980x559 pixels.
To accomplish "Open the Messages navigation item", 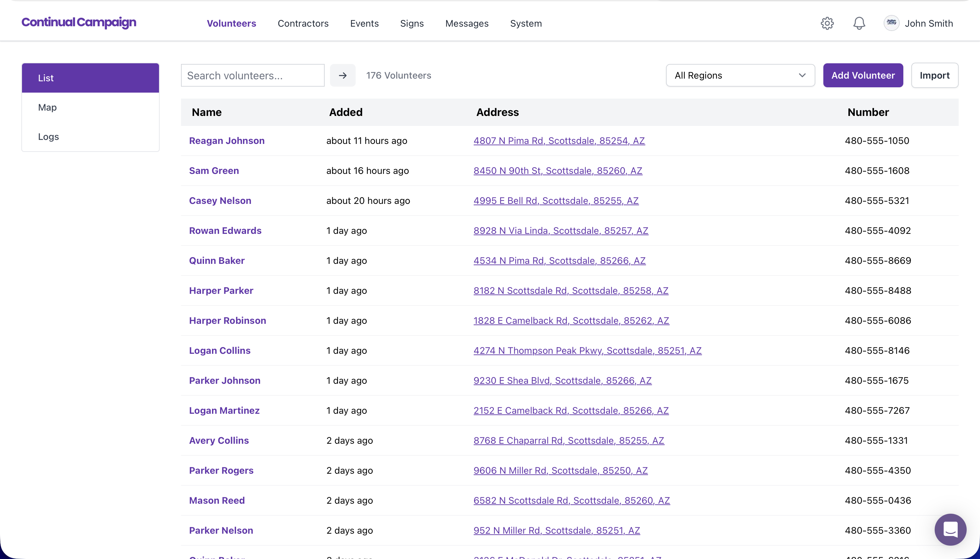I will [467, 23].
